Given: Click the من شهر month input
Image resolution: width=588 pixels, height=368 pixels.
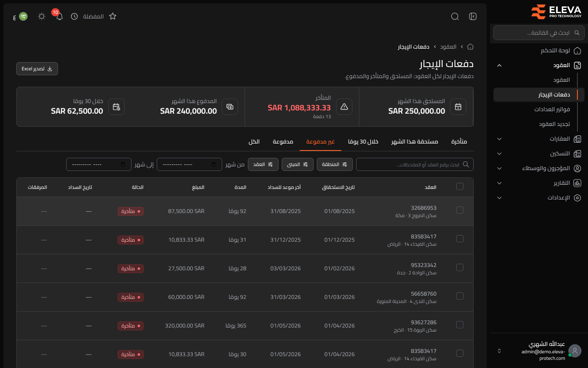Looking at the screenshot, I should 189,164.
